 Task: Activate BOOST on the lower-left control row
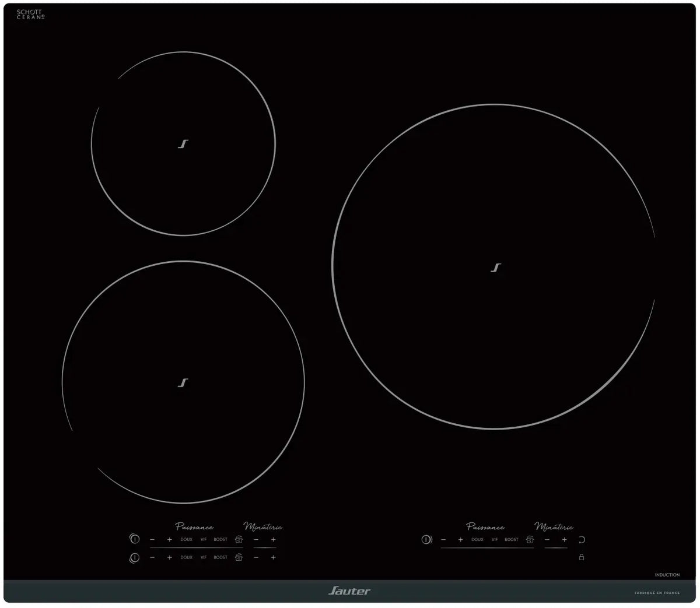220,558
